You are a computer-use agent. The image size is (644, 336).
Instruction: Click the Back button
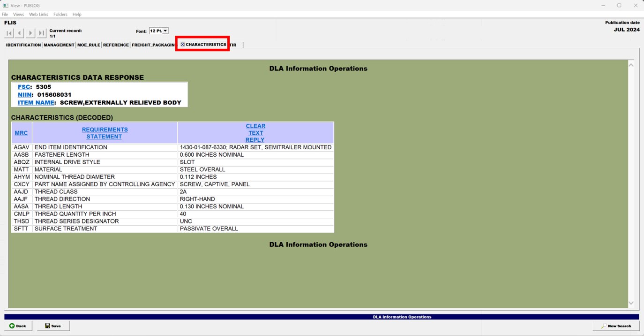click(x=18, y=326)
